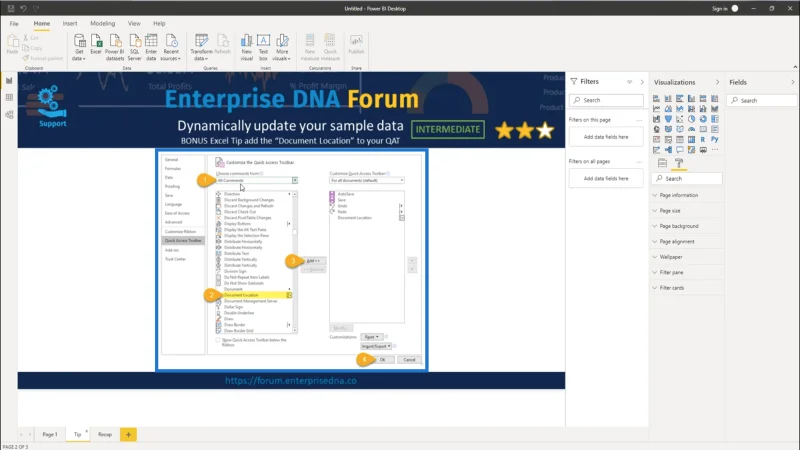The height and width of the screenshot is (450, 800).
Task: Pick the Python visual
Action: click(x=715, y=139)
